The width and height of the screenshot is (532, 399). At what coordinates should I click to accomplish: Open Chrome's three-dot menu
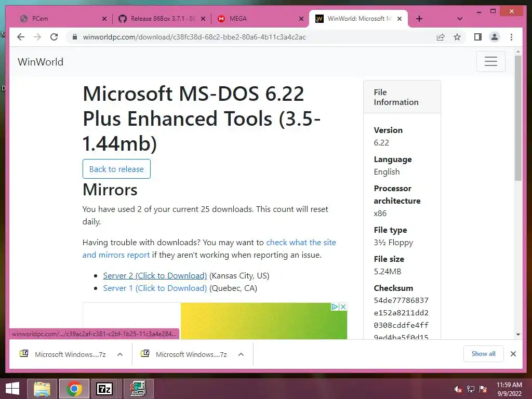coord(511,37)
